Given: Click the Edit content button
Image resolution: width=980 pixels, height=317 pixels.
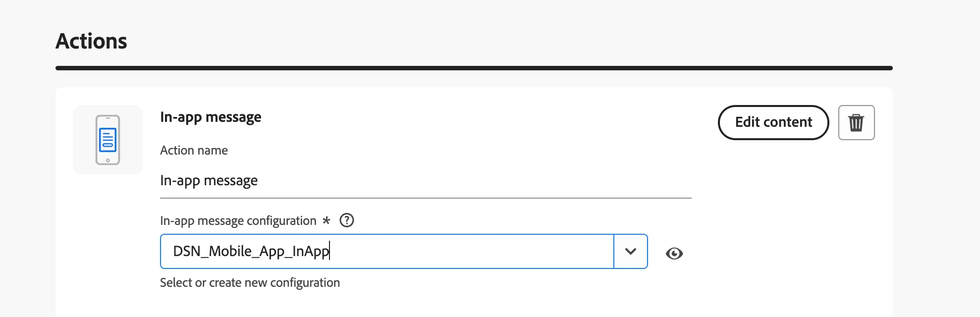Looking at the screenshot, I should pyautogui.click(x=773, y=122).
